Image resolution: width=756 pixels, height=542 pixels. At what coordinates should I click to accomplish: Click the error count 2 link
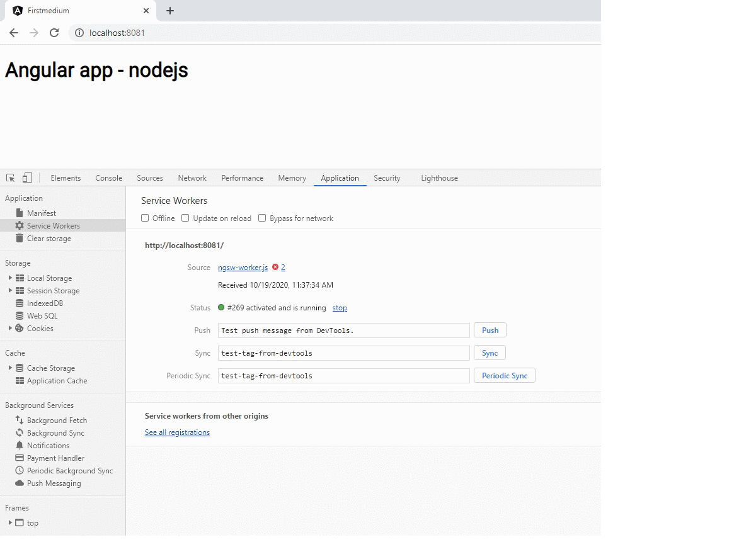pos(283,268)
